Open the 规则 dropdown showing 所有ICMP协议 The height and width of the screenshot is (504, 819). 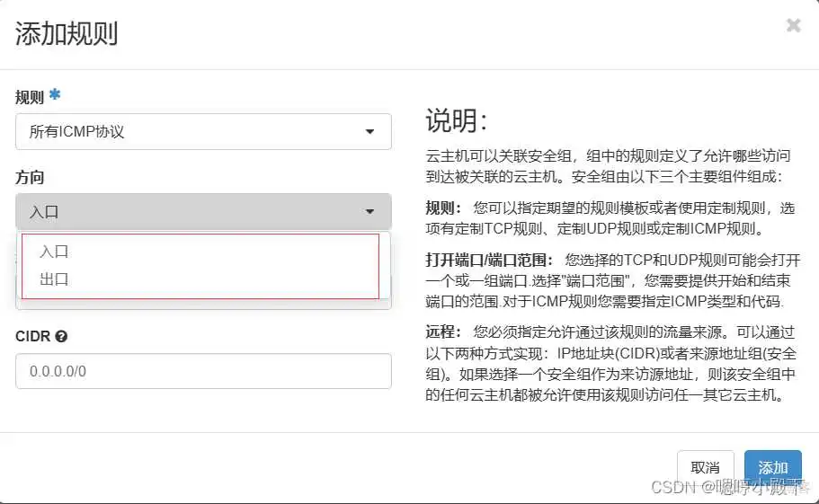[x=203, y=131]
